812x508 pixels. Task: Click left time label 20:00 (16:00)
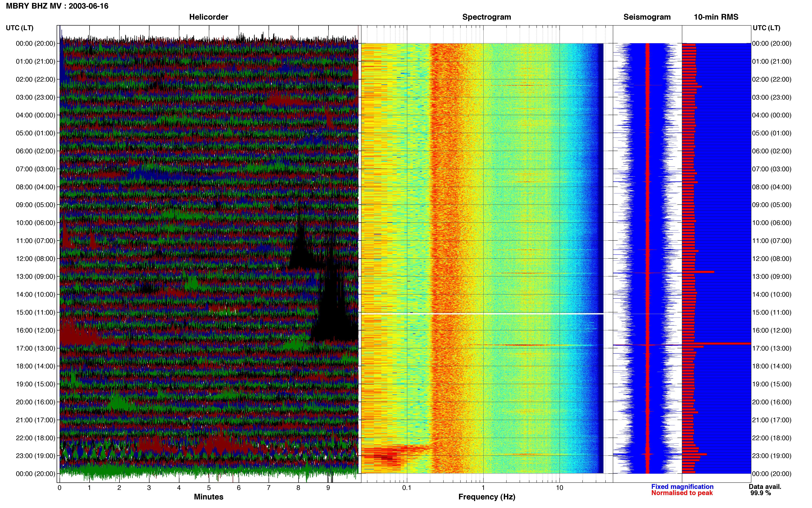tap(36, 402)
